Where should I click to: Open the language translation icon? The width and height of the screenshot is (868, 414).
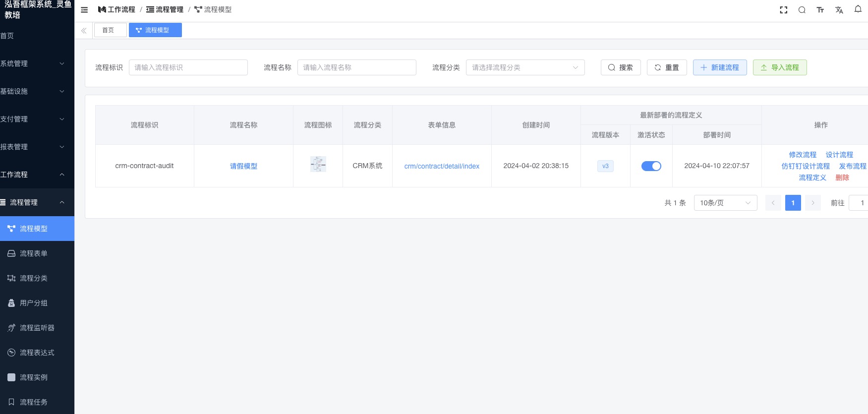pyautogui.click(x=839, y=10)
